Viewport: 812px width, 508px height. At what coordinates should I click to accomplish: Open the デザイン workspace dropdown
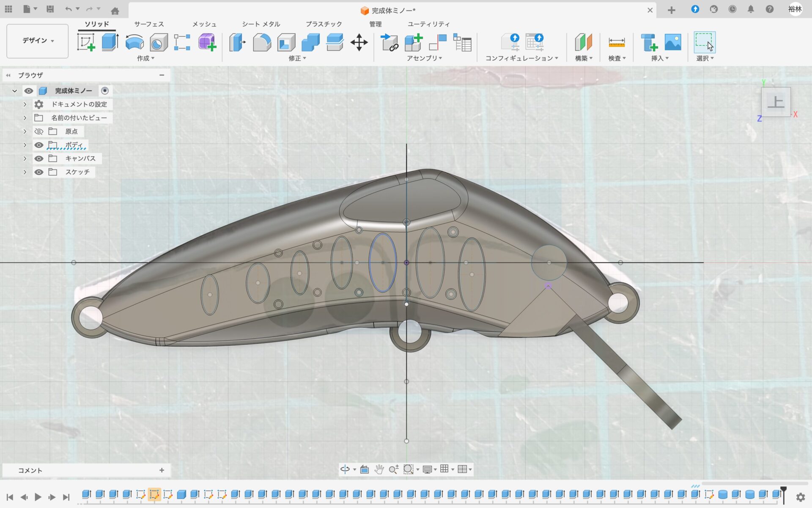(x=38, y=41)
